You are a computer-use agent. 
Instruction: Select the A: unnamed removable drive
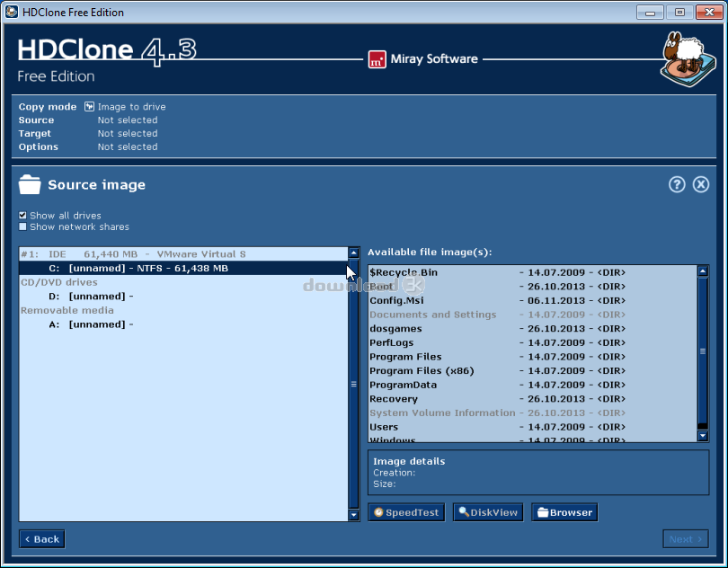[x=183, y=324]
